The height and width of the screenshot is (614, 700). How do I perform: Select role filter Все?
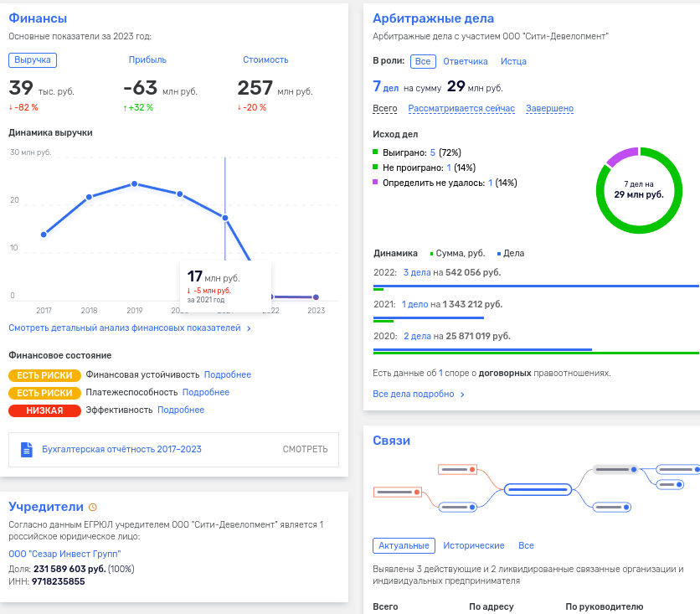[423, 61]
